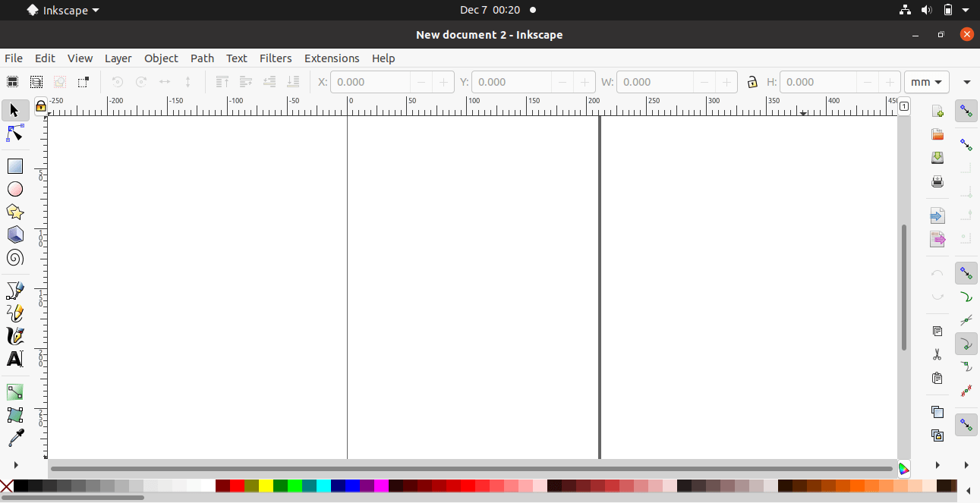The width and height of the screenshot is (980, 503).
Task: Select the Ellipse tool
Action: 14,189
